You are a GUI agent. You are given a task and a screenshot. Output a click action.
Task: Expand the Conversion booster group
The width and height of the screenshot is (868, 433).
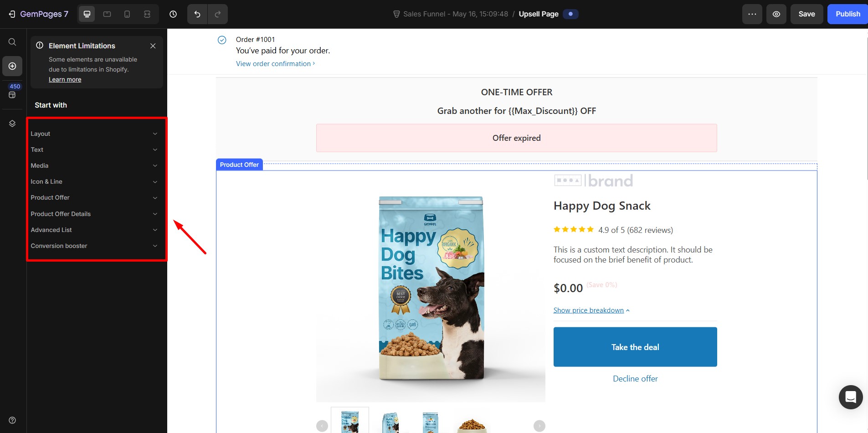click(x=94, y=246)
